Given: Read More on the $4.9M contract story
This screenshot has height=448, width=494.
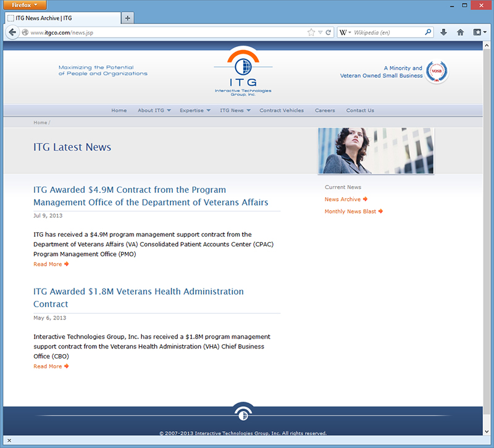Looking at the screenshot, I should coord(51,264).
